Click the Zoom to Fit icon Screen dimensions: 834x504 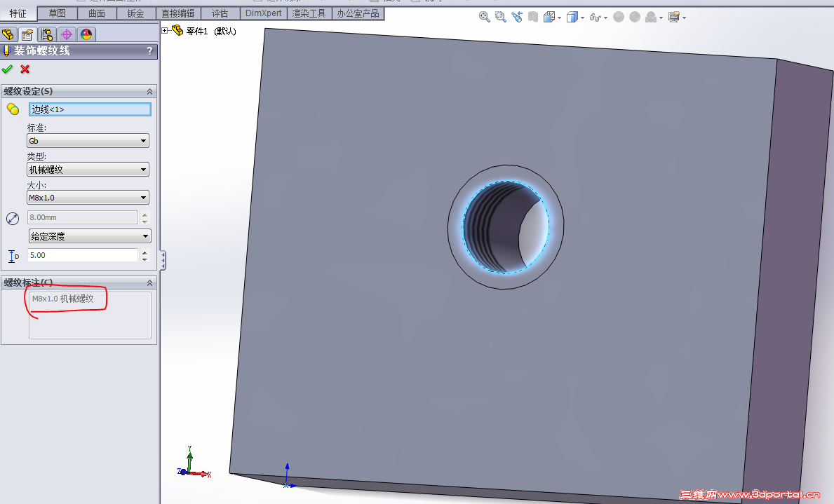484,17
